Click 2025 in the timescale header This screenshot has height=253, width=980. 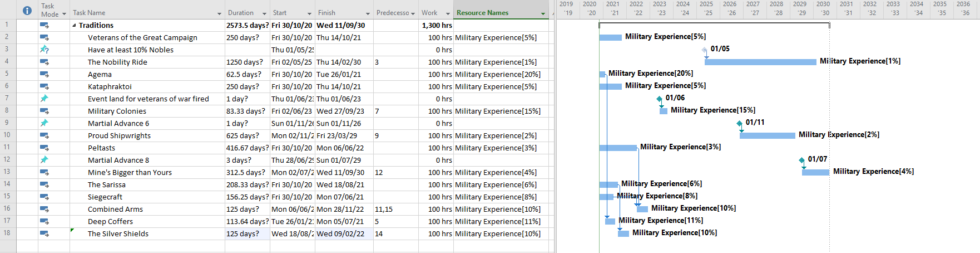click(x=706, y=4)
